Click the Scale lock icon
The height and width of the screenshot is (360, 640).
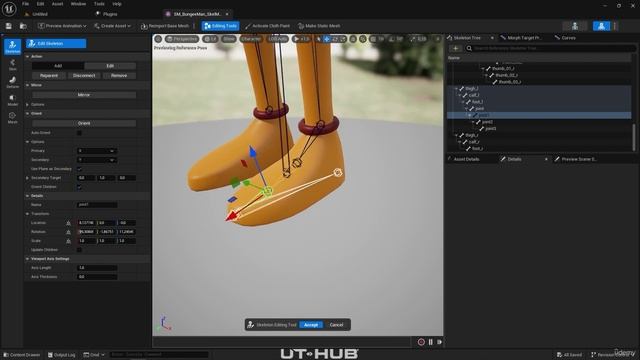pyautogui.click(x=68, y=241)
